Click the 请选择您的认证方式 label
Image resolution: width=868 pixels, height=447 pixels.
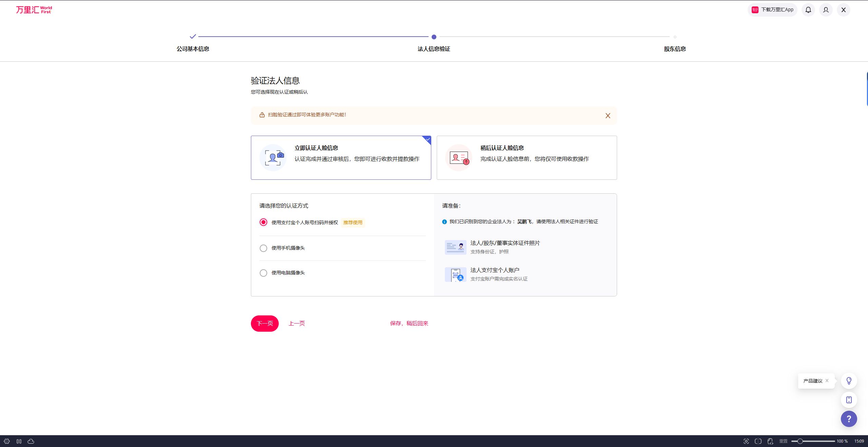tap(284, 206)
